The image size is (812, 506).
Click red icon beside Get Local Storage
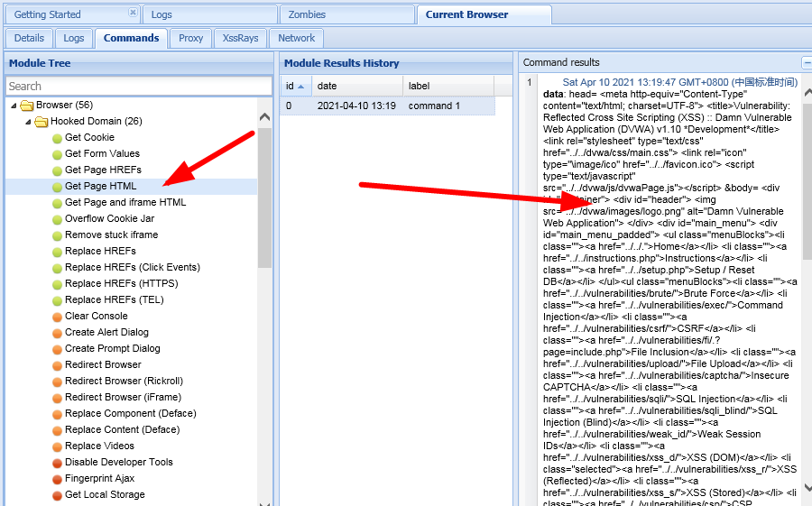pos(57,495)
